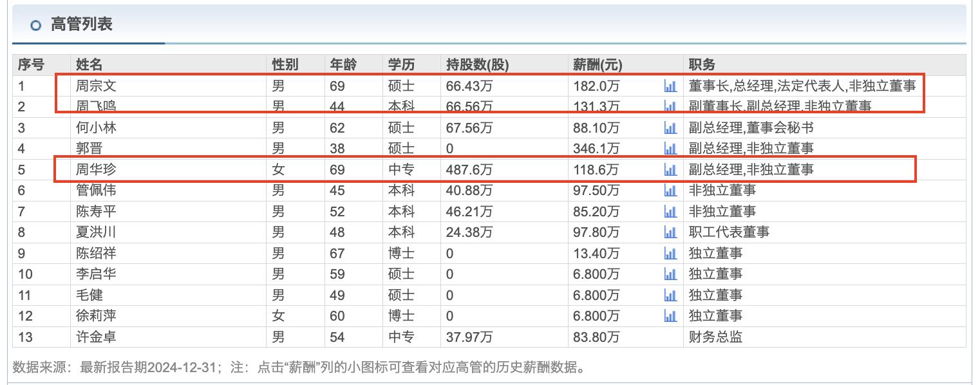This screenshot has height=385, width=980.
Task: Click education value 中专 in 周华珍 row
Action: 401,170
